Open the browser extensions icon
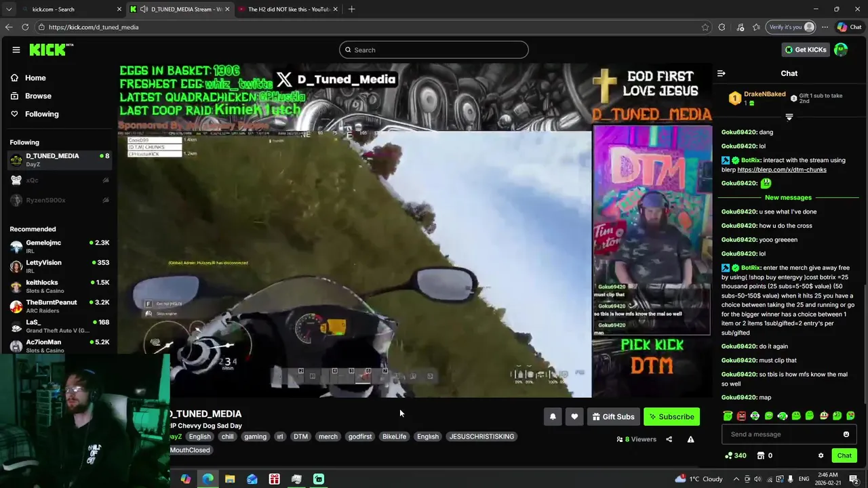Image resolution: width=868 pixels, height=488 pixels. 722,27
